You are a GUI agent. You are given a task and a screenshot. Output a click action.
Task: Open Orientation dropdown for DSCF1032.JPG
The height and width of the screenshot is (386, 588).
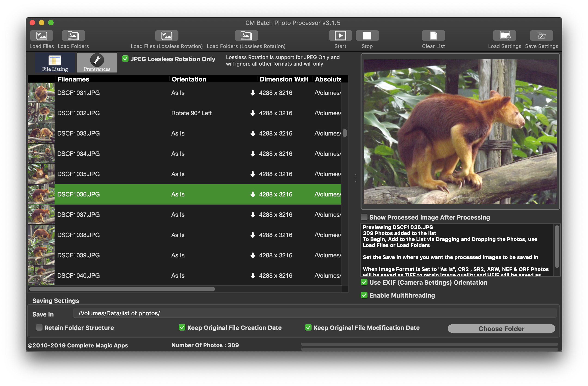tap(191, 113)
